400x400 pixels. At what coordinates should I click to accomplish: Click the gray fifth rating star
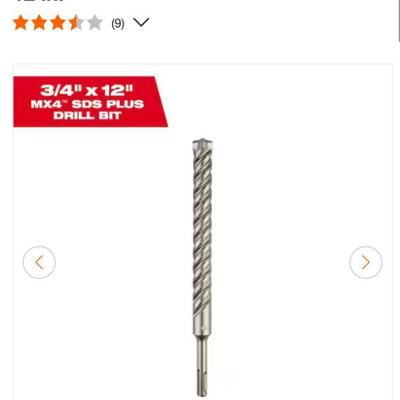click(95, 23)
